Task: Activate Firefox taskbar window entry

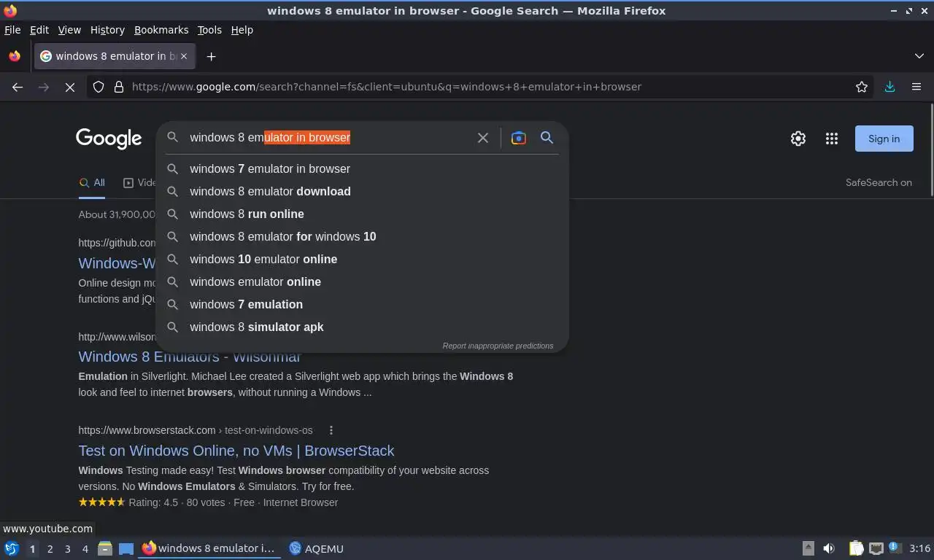Action: (210, 548)
